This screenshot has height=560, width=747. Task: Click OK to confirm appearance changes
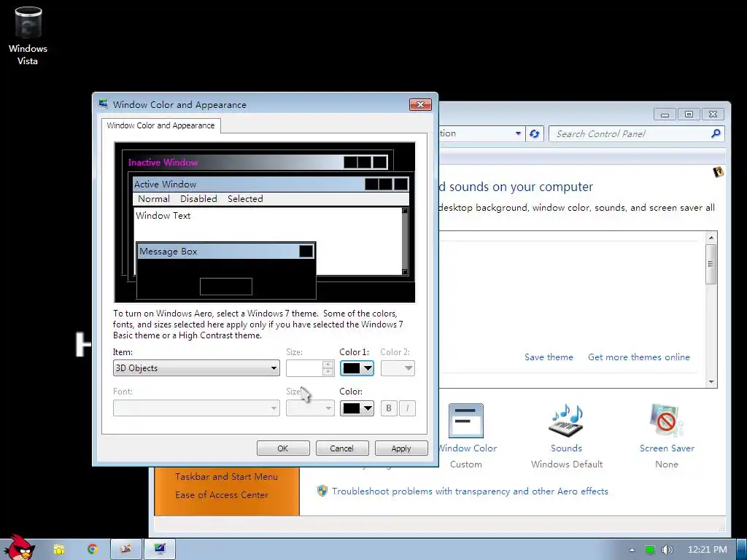click(x=283, y=448)
